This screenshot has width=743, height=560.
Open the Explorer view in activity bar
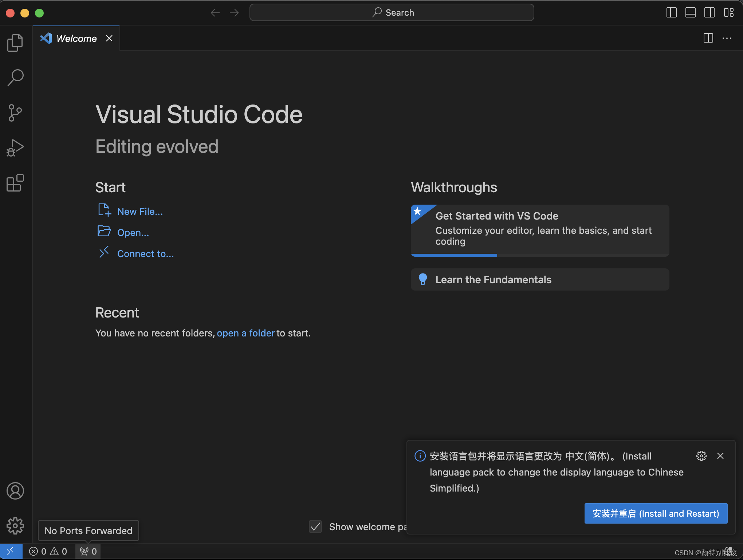[15, 43]
